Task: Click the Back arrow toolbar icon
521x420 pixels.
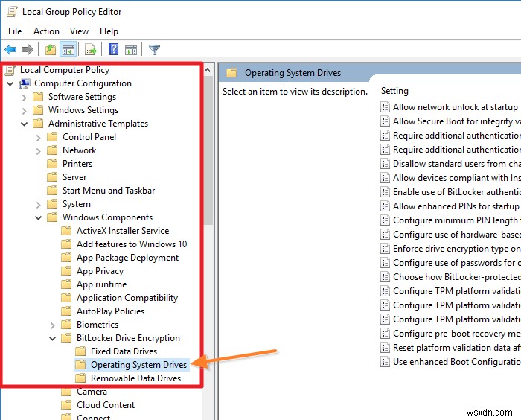Action: [x=10, y=50]
